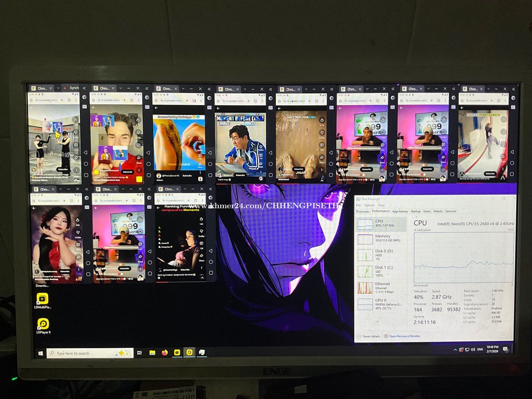Click Open Resource Monitor link
This screenshot has width=532, height=399.
click(x=404, y=336)
